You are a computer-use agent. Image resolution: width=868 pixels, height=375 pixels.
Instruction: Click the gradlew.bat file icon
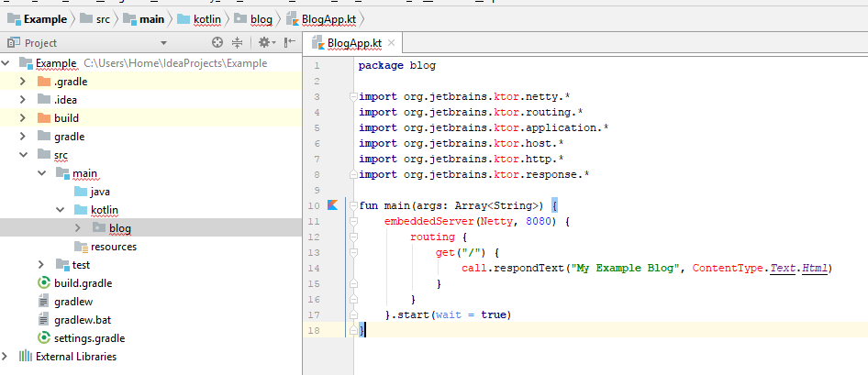44,320
